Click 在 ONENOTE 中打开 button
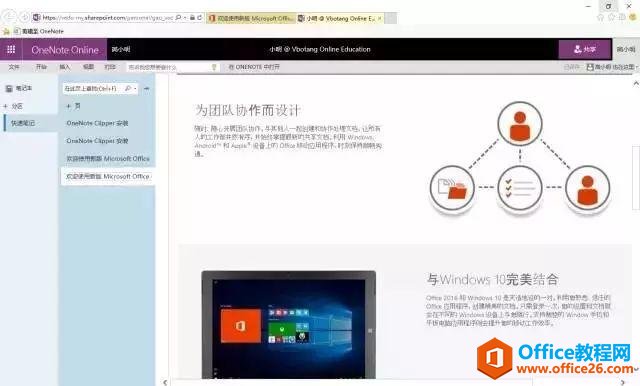This screenshot has width=640, height=386. click(x=254, y=67)
